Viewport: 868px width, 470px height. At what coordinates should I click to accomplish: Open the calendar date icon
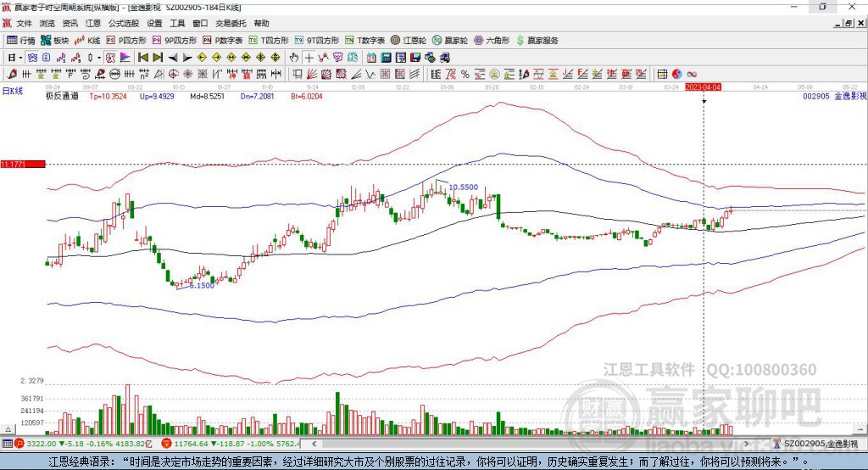tap(371, 58)
